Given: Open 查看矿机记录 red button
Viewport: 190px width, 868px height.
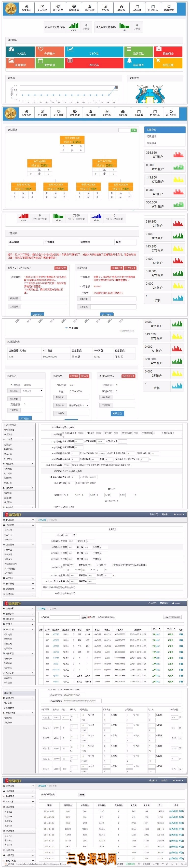Looking at the screenshot, I should click(128, 376).
